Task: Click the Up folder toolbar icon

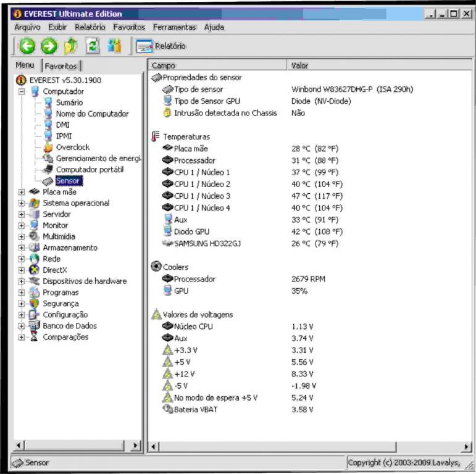Action: 71,46
